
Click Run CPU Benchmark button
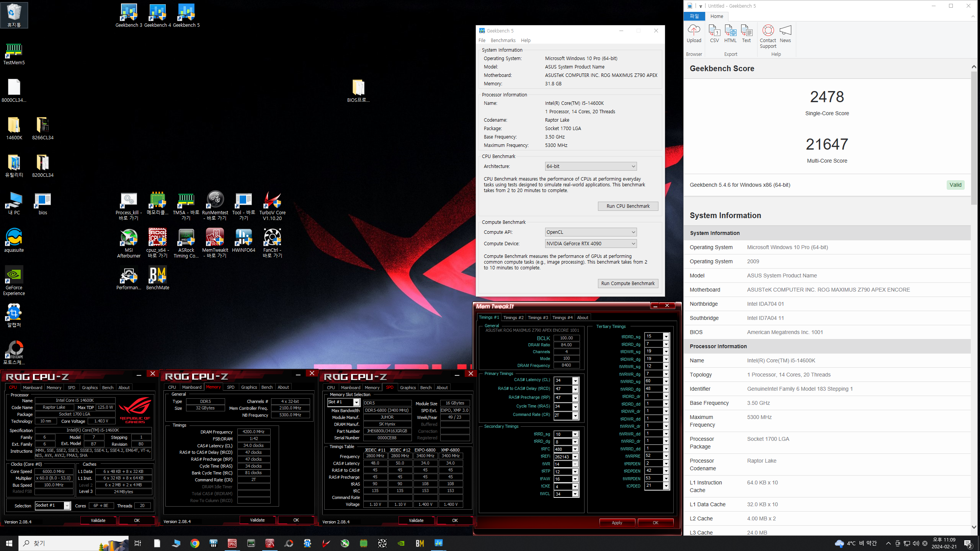[628, 206]
